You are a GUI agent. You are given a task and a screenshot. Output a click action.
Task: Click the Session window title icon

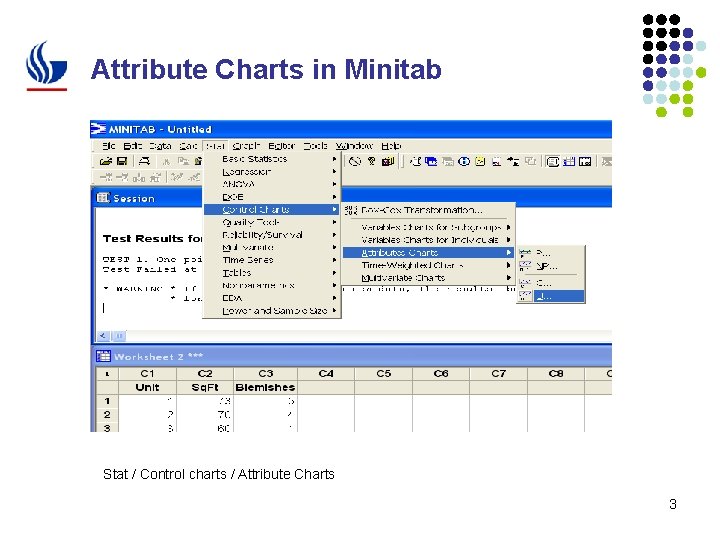pos(103,198)
